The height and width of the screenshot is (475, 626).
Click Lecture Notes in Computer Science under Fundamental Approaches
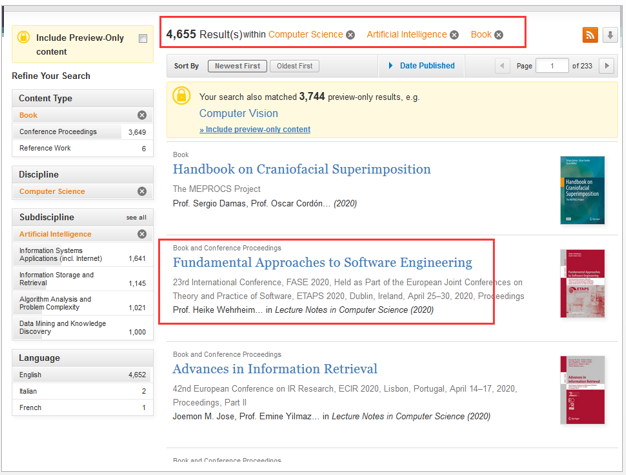pyautogui.click(x=341, y=310)
